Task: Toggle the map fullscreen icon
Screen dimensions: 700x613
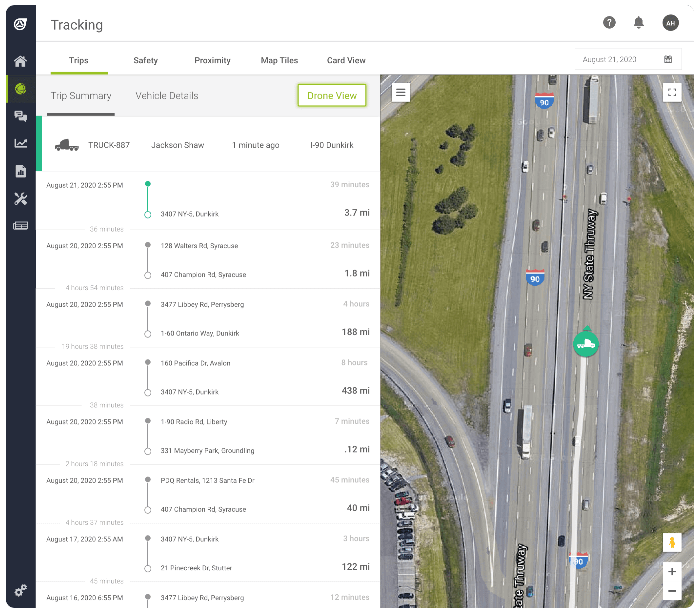Action: pos(672,92)
